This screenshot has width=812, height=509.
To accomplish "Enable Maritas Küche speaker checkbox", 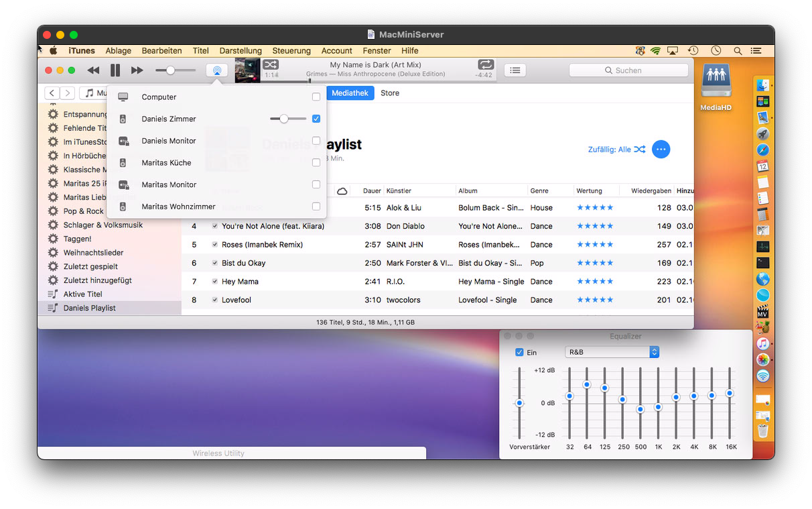I will coord(316,163).
